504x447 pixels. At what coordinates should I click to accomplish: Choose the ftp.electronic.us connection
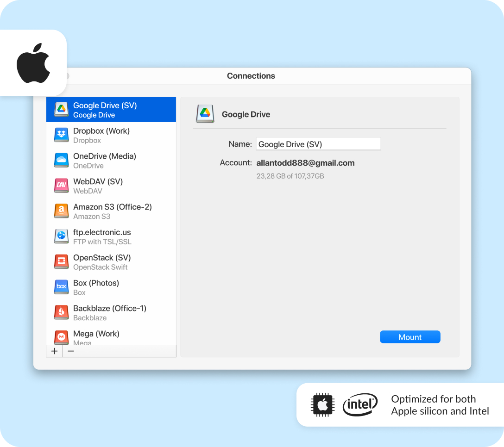point(102,232)
